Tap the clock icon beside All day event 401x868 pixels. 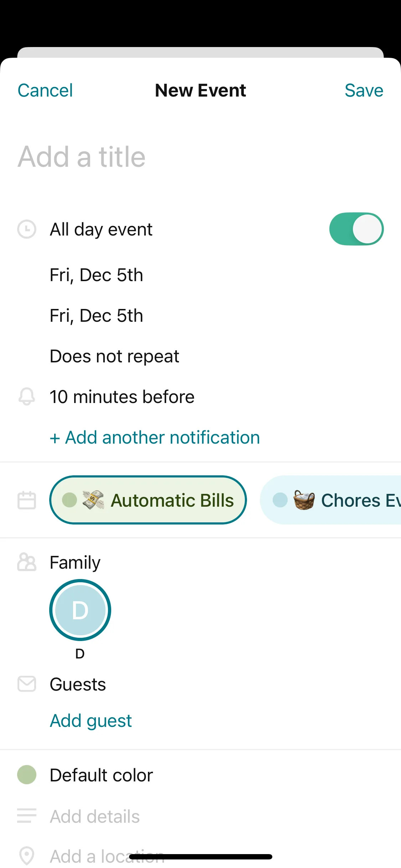[x=27, y=229]
